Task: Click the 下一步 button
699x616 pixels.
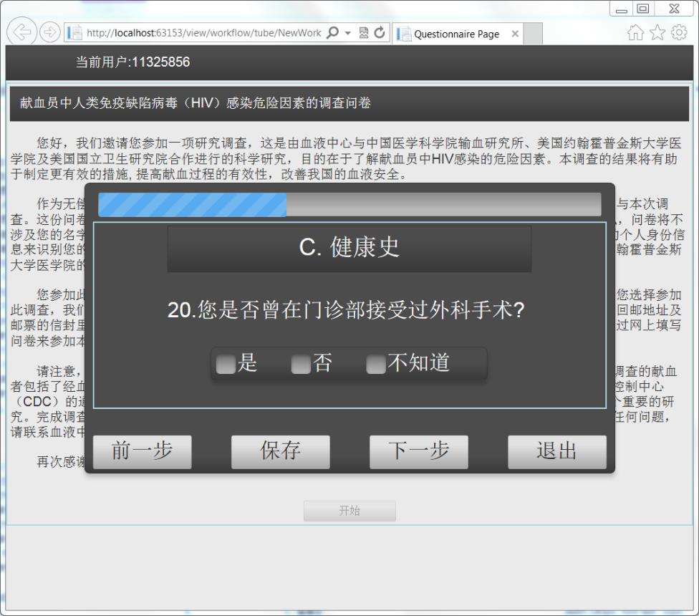Action: pos(418,452)
